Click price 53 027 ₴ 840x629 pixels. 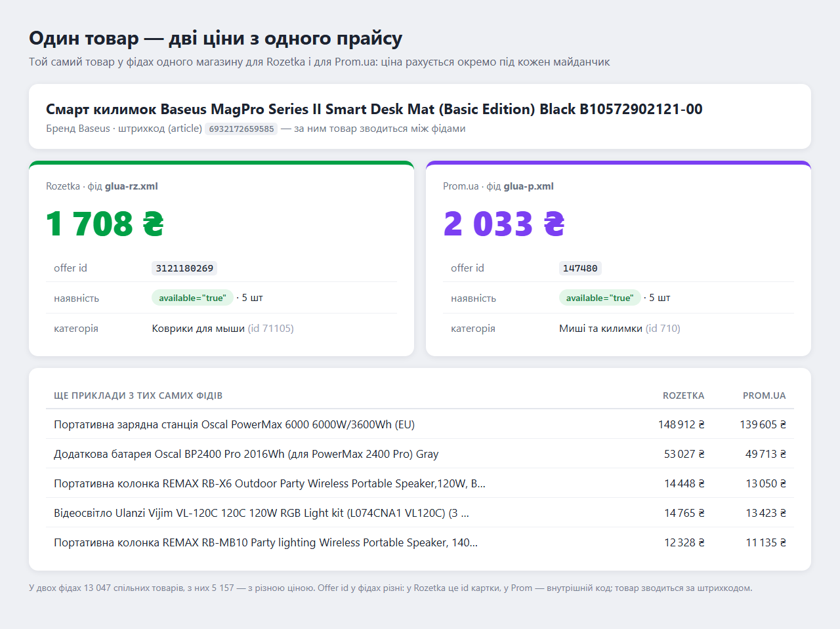point(684,454)
